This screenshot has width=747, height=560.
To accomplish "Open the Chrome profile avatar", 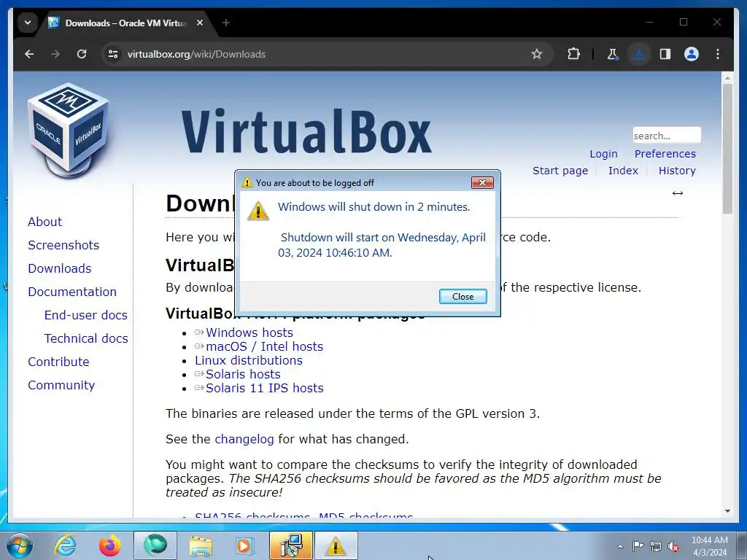I will (x=692, y=54).
